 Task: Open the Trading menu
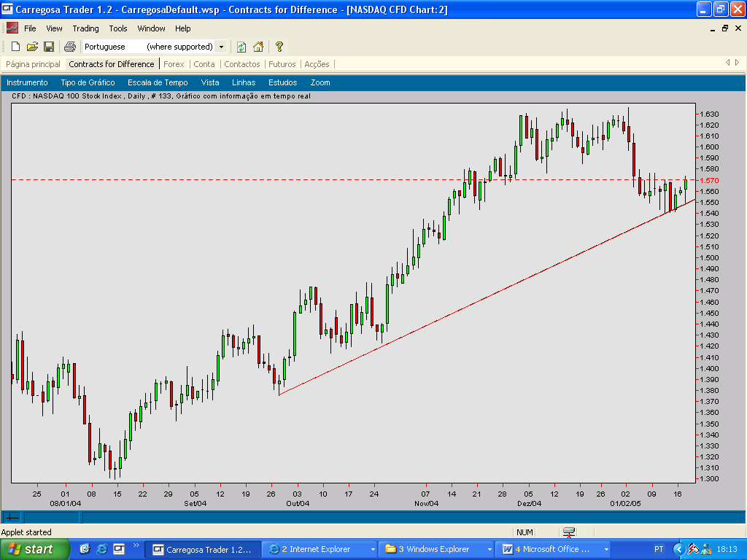pos(85,28)
